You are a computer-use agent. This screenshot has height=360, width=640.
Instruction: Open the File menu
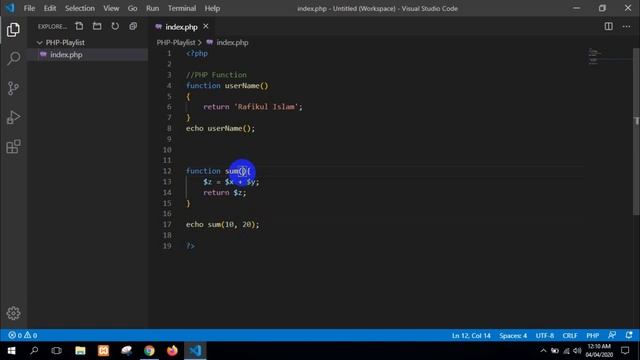(29, 8)
